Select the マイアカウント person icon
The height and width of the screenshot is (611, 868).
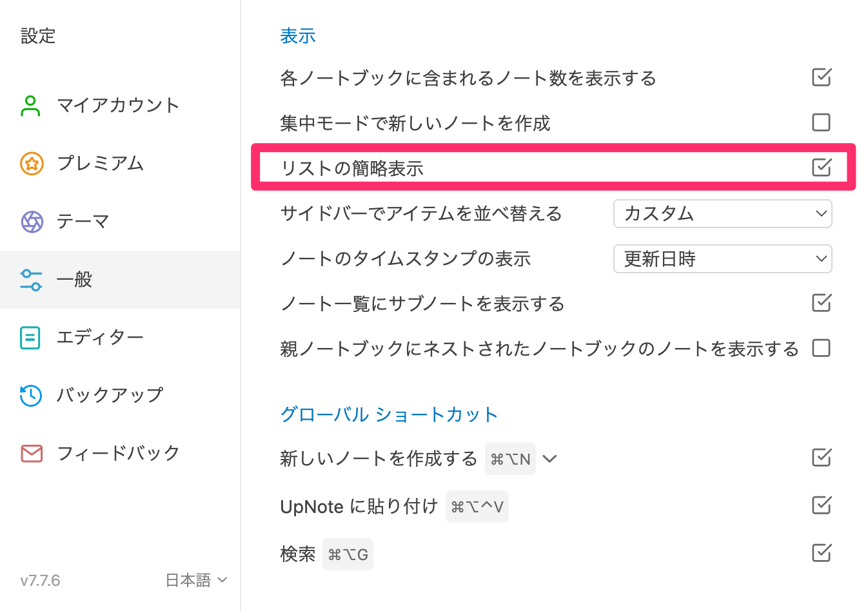coord(30,104)
